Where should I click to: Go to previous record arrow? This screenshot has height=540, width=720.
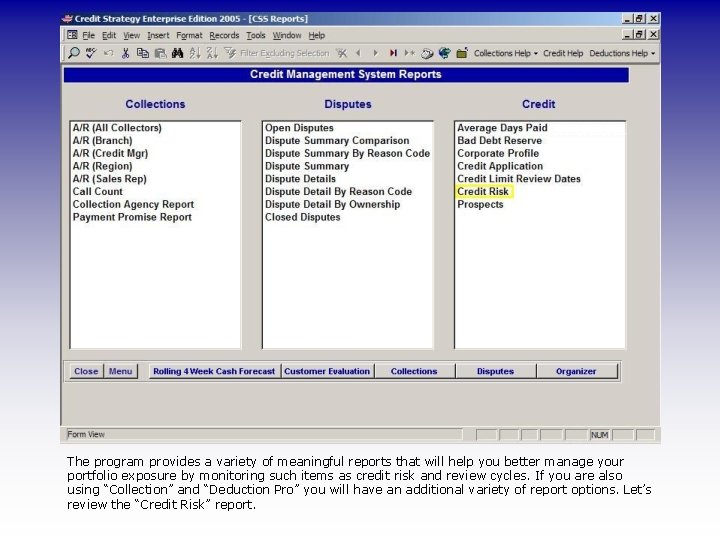(359, 53)
